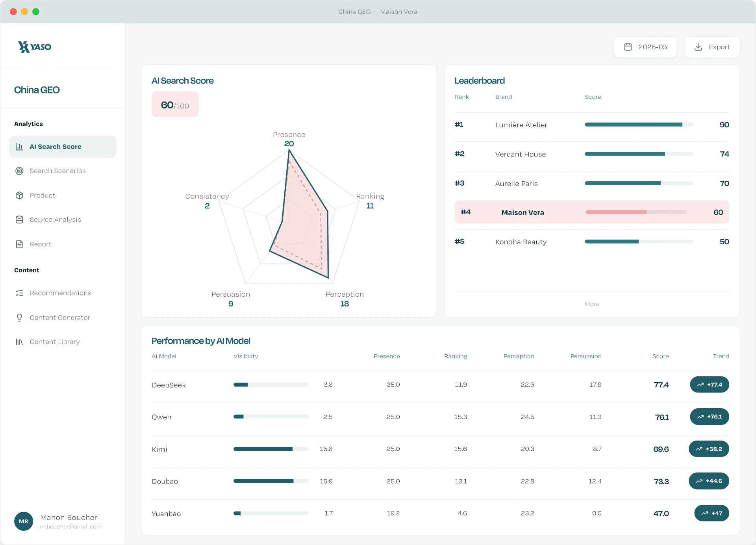756x545 pixels.
Task: Open Search Scenarios in the sidebar
Action: tap(63, 171)
